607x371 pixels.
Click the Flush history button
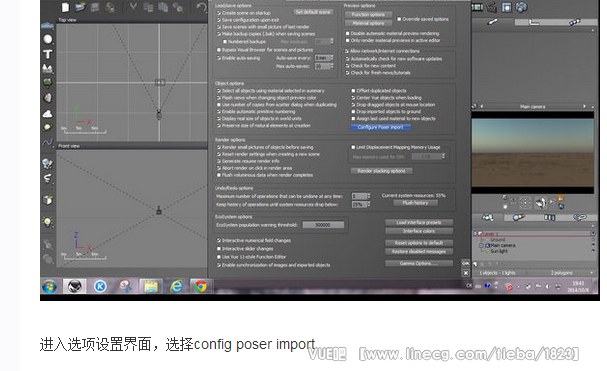[x=415, y=203]
